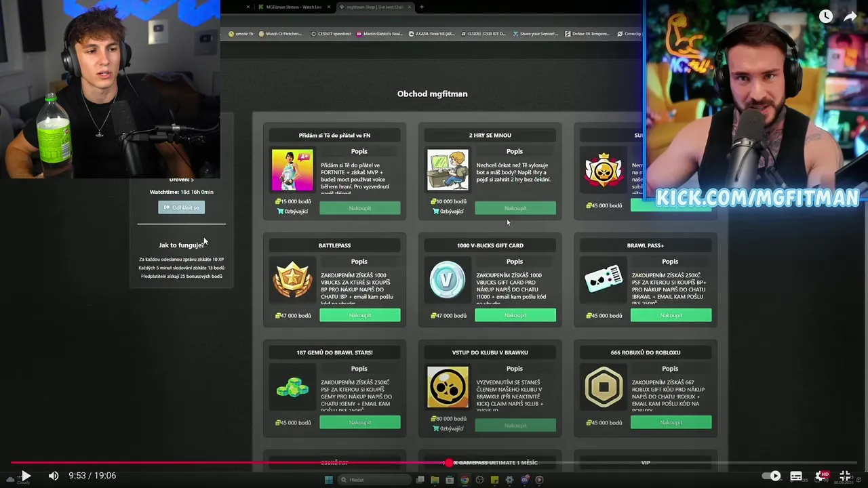Mute the video using the speaker icon
Image resolution: width=868 pixels, height=488 pixels.
(54, 476)
